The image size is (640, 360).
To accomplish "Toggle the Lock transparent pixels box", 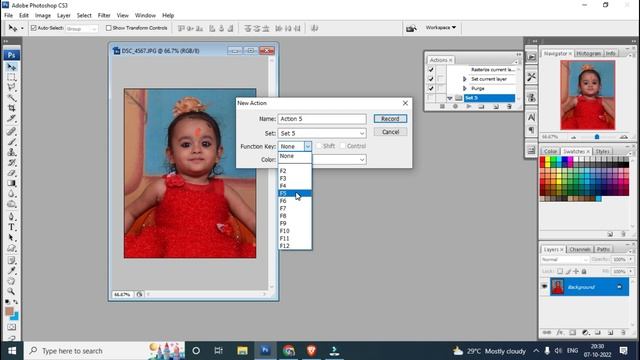I will click(560, 271).
